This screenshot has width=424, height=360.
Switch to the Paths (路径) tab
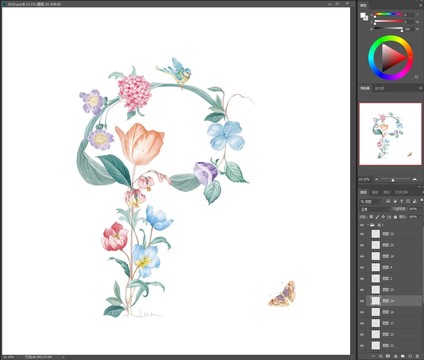pos(387,192)
